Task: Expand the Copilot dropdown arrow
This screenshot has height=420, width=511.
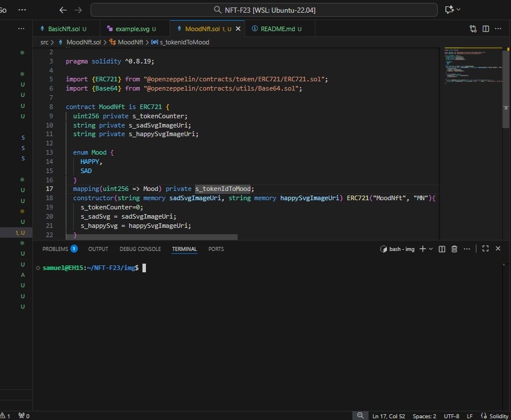Action: (459, 10)
